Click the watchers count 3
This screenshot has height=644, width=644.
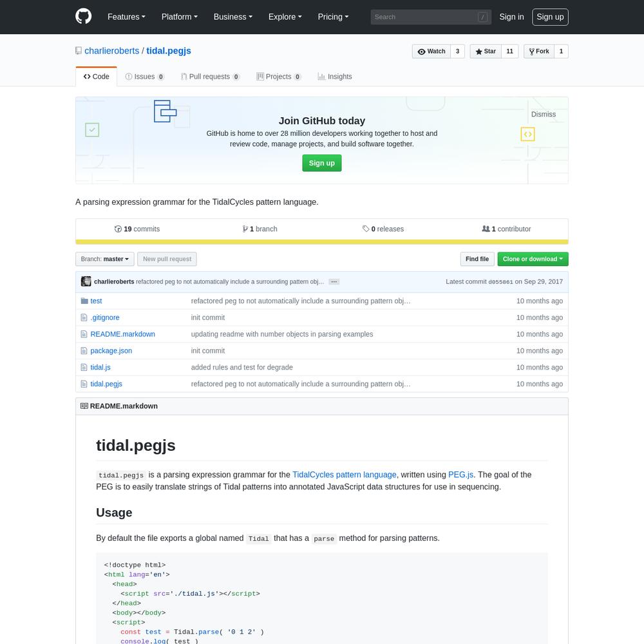(457, 52)
